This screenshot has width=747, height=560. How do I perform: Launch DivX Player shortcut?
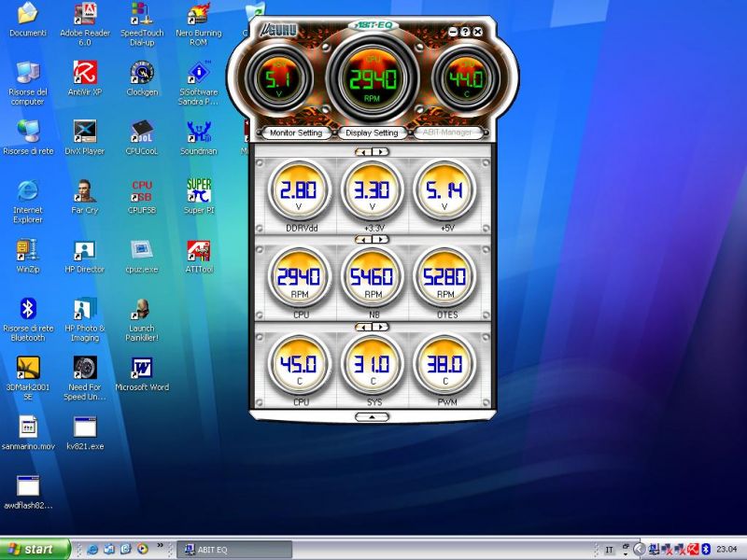coord(85,137)
